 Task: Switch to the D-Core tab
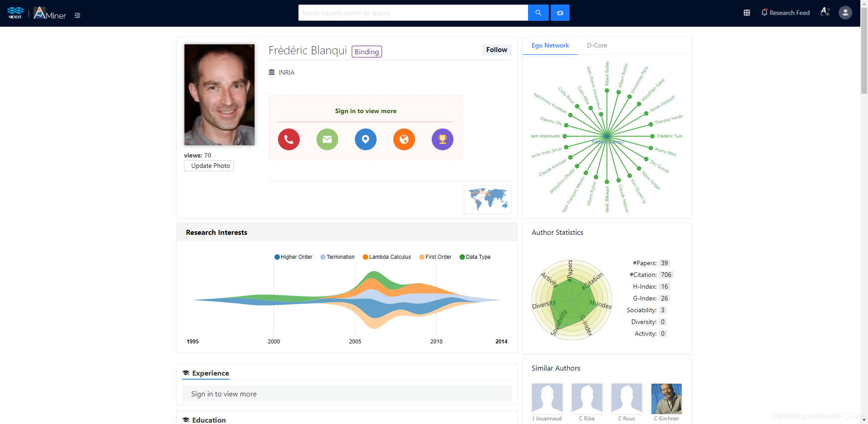[x=597, y=45]
